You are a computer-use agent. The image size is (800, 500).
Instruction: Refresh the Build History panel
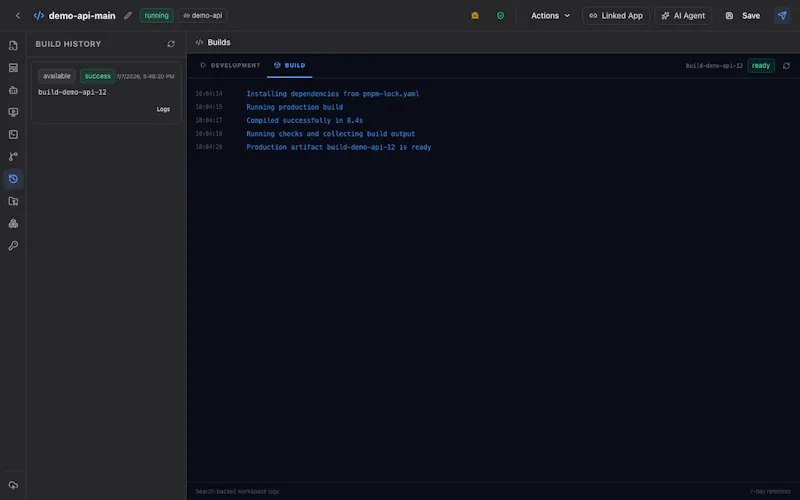[171, 44]
